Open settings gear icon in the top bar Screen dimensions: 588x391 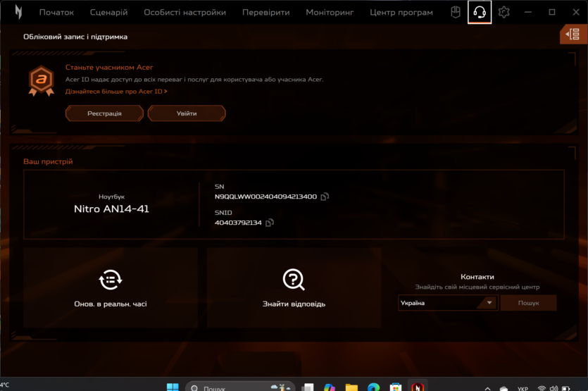(x=503, y=12)
